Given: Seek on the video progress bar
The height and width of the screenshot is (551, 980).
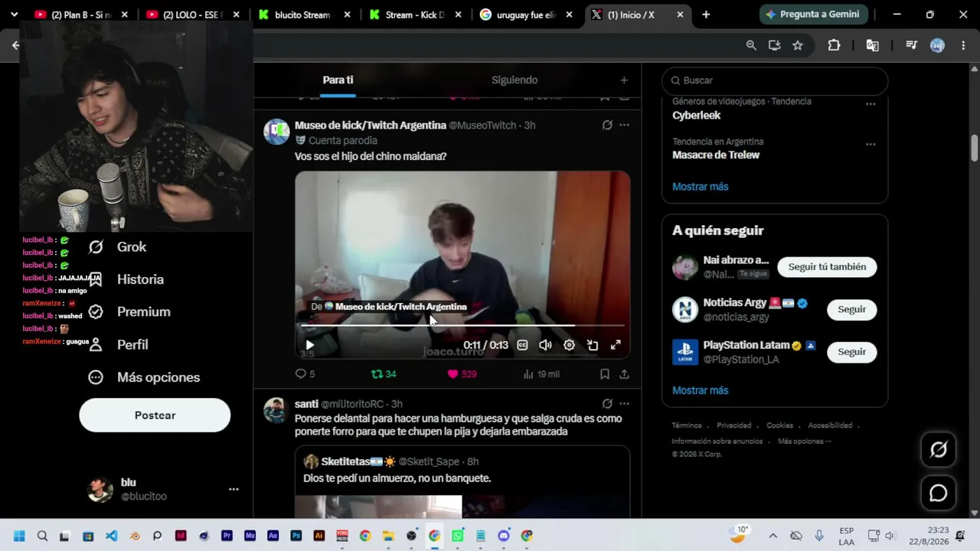Looking at the screenshot, I should pyautogui.click(x=462, y=325).
